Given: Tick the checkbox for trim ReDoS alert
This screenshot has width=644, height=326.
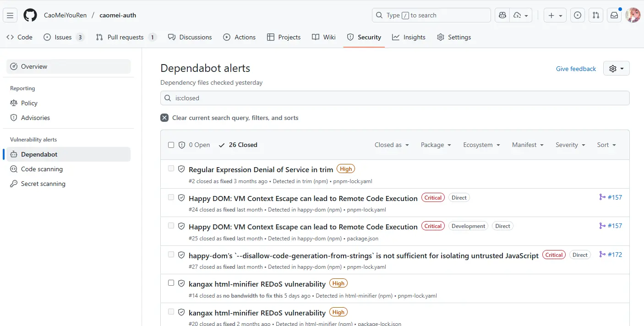Looking at the screenshot, I should click(171, 168).
